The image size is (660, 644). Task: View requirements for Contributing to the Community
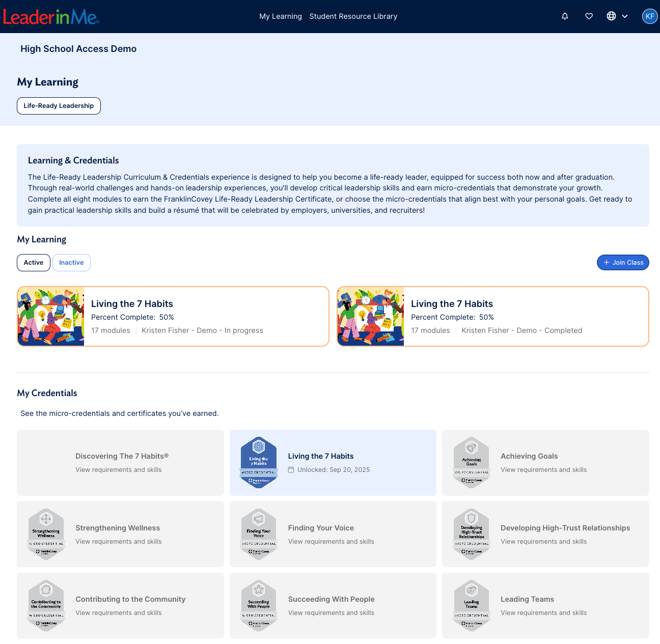click(x=119, y=613)
